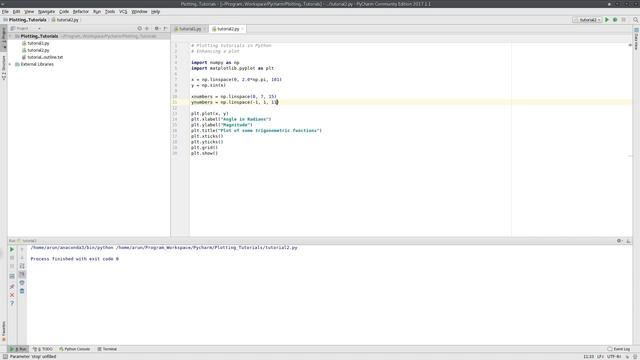This screenshot has width=640, height=360.
Task: Click tutorial2.py breadcrumb in navigation bar
Action: click(65, 20)
